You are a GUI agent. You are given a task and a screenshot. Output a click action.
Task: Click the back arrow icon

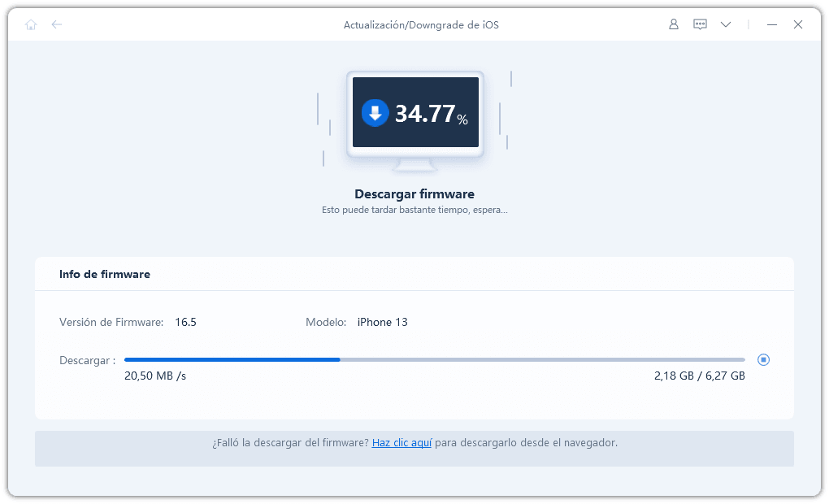[x=57, y=24]
